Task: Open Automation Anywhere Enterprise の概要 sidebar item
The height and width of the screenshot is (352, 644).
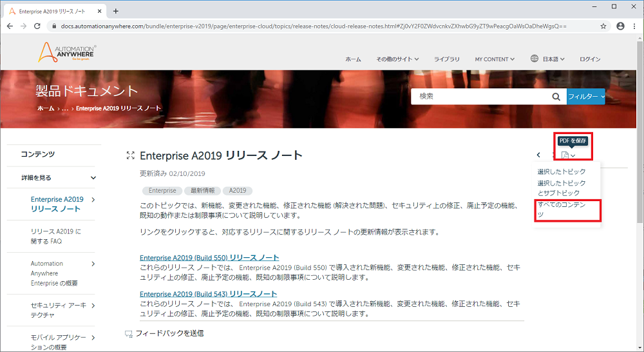Action: [54, 273]
